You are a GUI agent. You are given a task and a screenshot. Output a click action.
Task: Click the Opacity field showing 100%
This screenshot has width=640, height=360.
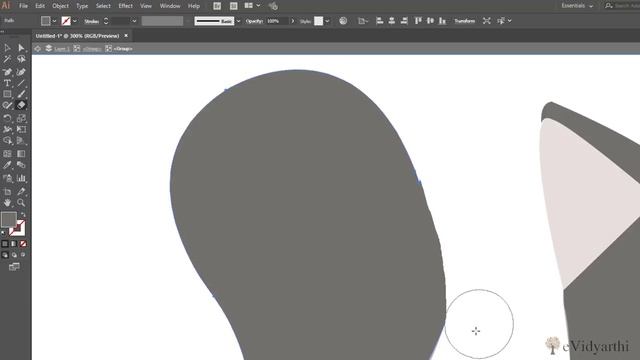(x=277, y=21)
